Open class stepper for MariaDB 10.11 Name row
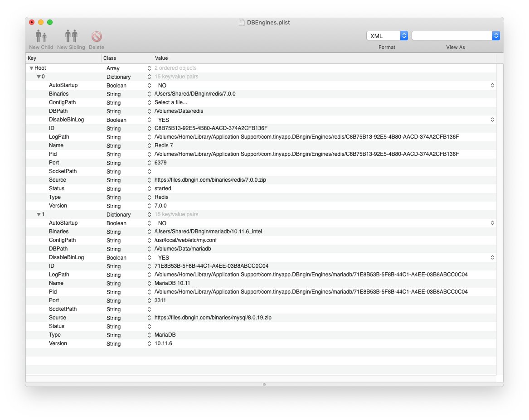Image resolution: width=529 pixels, height=420 pixels. [149, 284]
